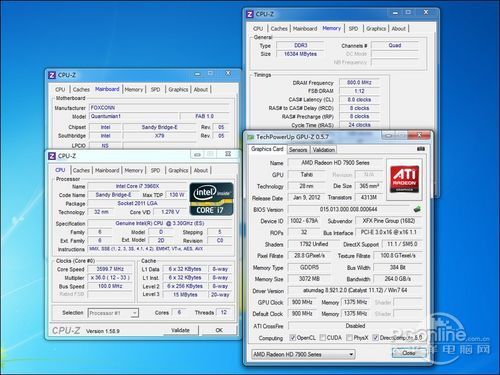The image size is (500, 375).
Task: Click the Quad channels value
Action: (395, 45)
